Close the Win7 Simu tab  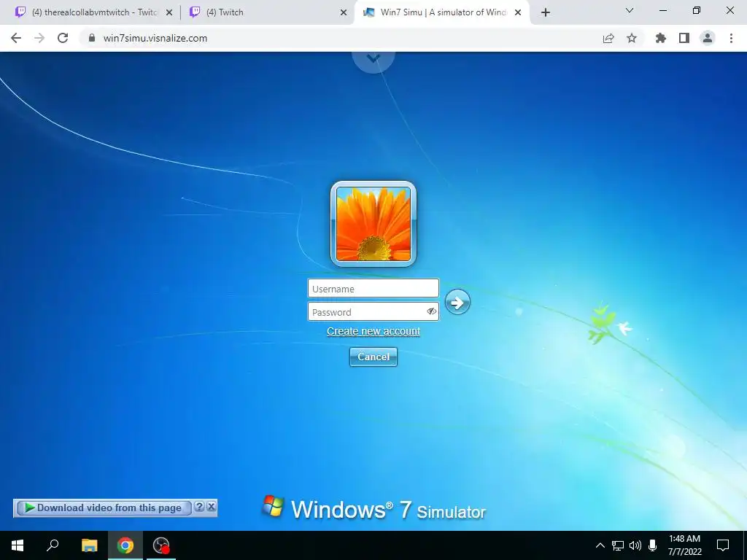click(518, 12)
